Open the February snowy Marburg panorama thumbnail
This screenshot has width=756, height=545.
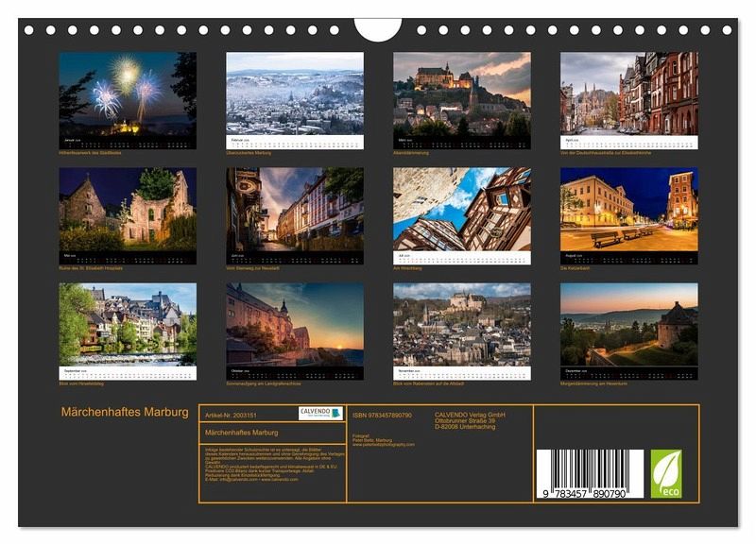point(295,94)
